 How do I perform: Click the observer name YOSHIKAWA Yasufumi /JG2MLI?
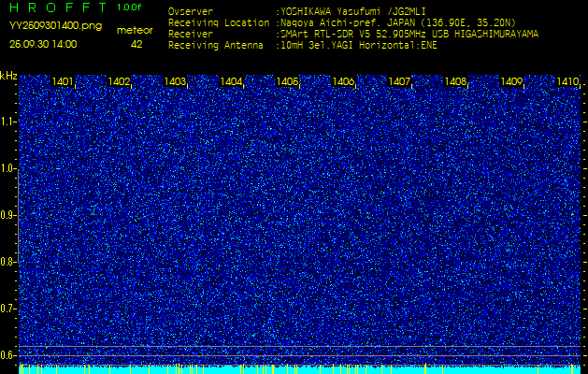352,12
